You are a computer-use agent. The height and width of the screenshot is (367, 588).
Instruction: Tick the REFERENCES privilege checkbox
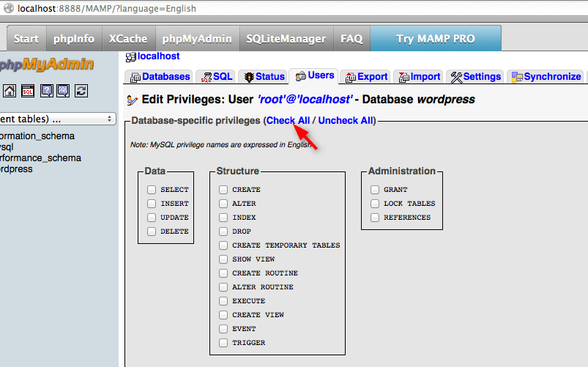375,218
